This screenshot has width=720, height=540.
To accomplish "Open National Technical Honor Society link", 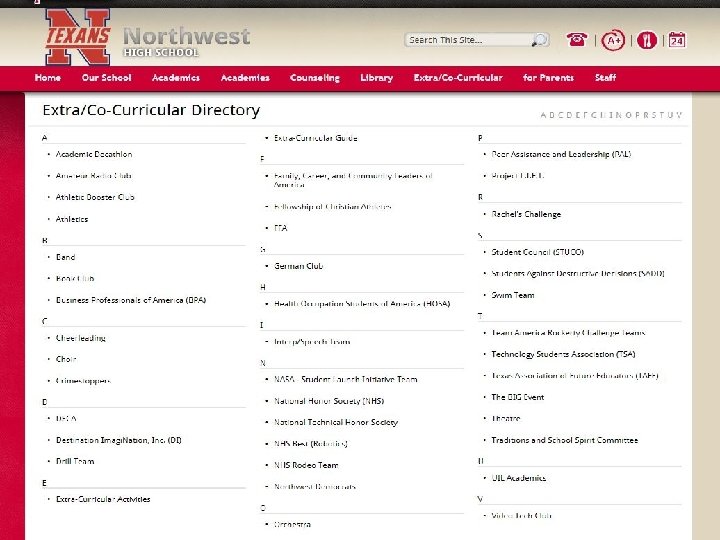I will pos(336,422).
